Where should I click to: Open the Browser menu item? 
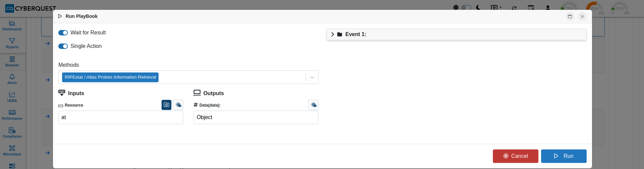(12, 62)
